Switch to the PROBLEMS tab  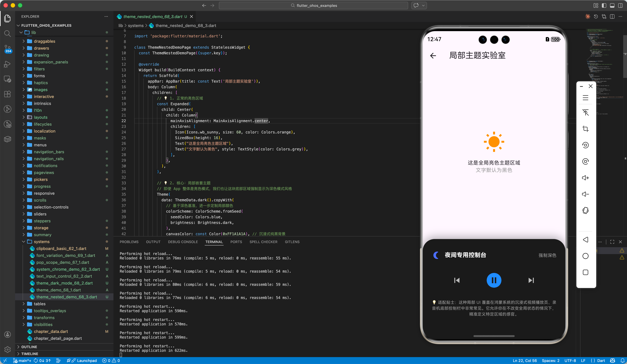tap(129, 242)
